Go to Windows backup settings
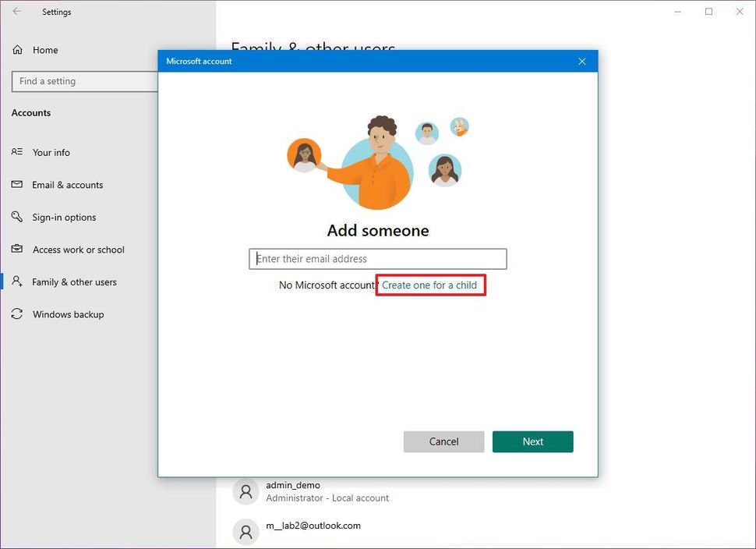This screenshot has width=756, height=549. [x=68, y=315]
